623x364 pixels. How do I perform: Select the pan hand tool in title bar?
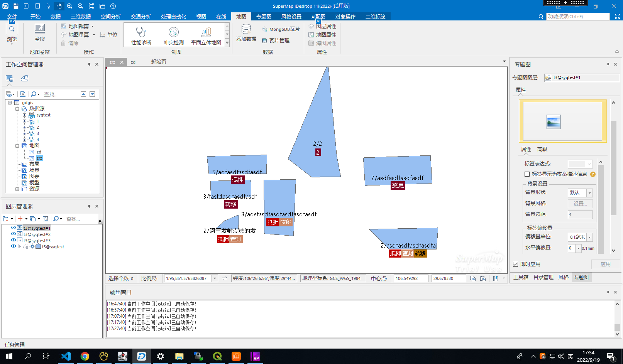pos(59,6)
